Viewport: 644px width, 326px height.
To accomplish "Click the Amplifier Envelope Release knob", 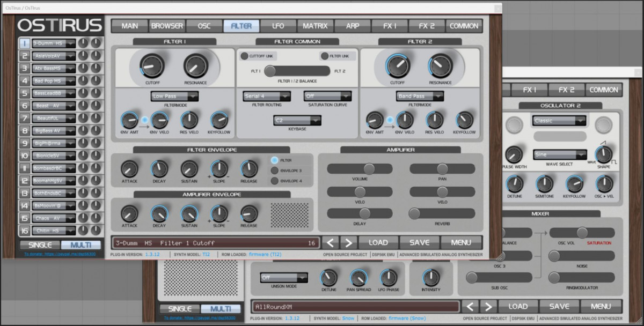I will pyautogui.click(x=249, y=214).
